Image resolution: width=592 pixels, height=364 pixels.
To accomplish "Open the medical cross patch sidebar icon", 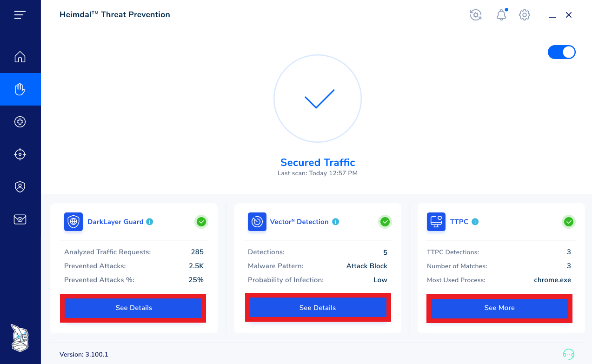I will [x=20, y=122].
